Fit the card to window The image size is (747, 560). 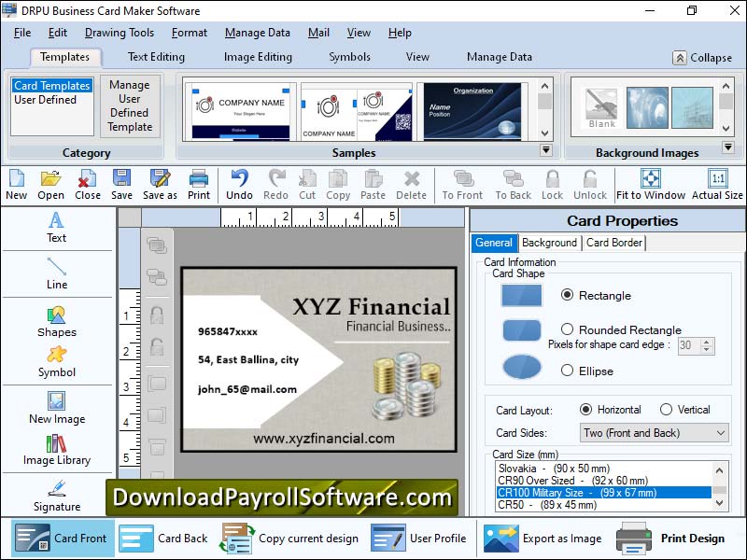(651, 185)
